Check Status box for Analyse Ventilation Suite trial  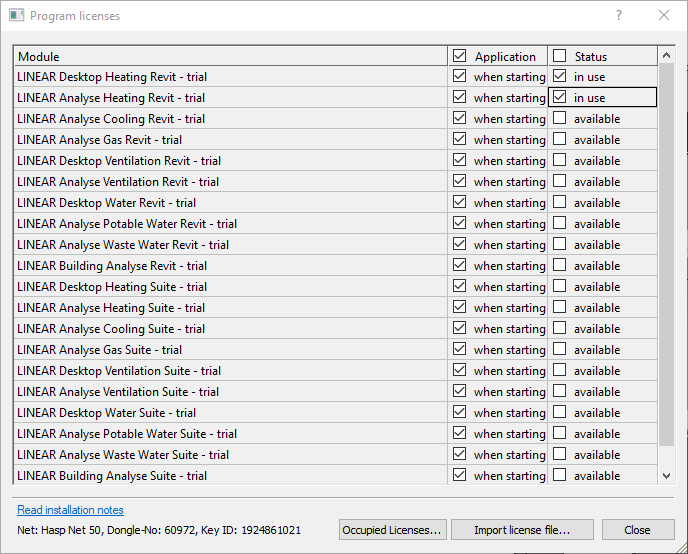559,391
